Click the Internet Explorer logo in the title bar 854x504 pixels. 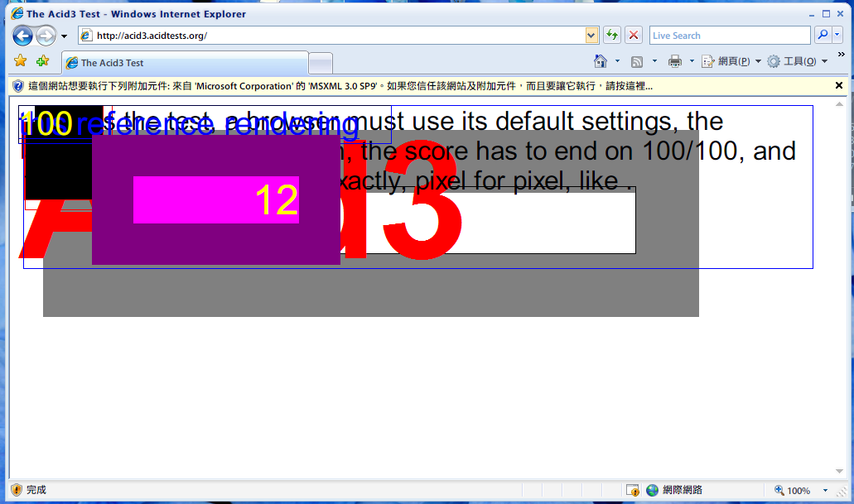point(17,13)
